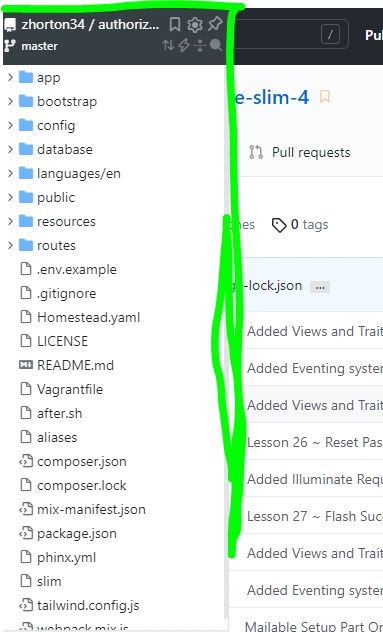Open the Pull requests tab
The image size is (383, 632).
(x=299, y=152)
